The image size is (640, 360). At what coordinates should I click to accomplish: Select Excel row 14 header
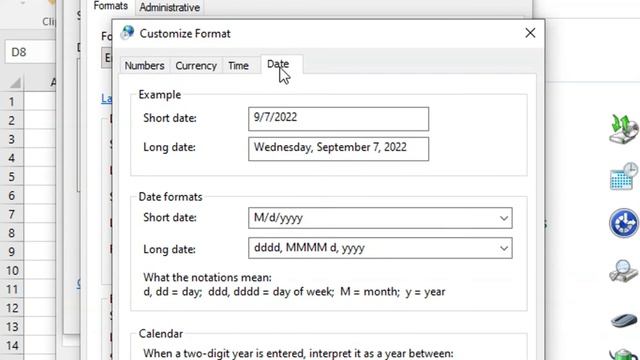pyautogui.click(x=12, y=345)
